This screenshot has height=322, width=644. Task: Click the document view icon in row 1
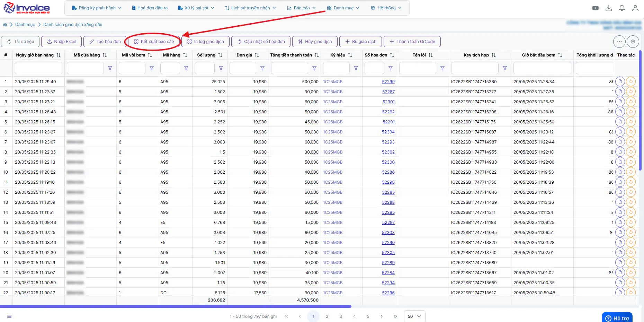[620, 81]
